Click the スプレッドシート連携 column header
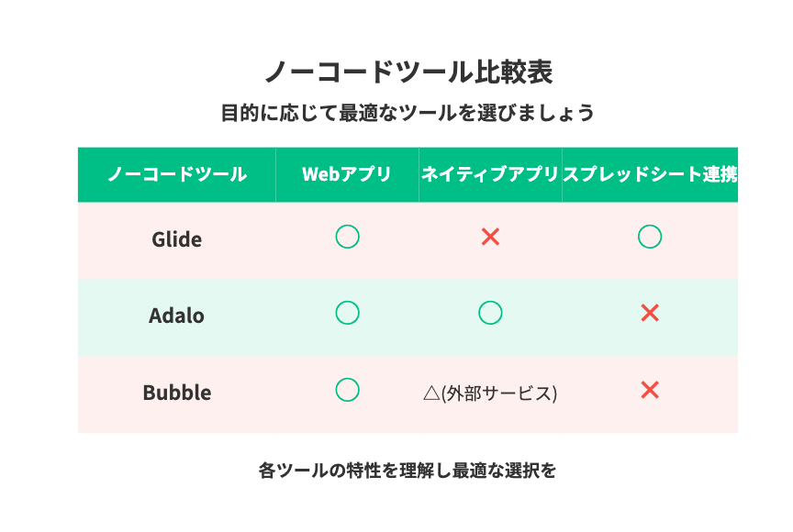This screenshot has width=793, height=532. 650,174
